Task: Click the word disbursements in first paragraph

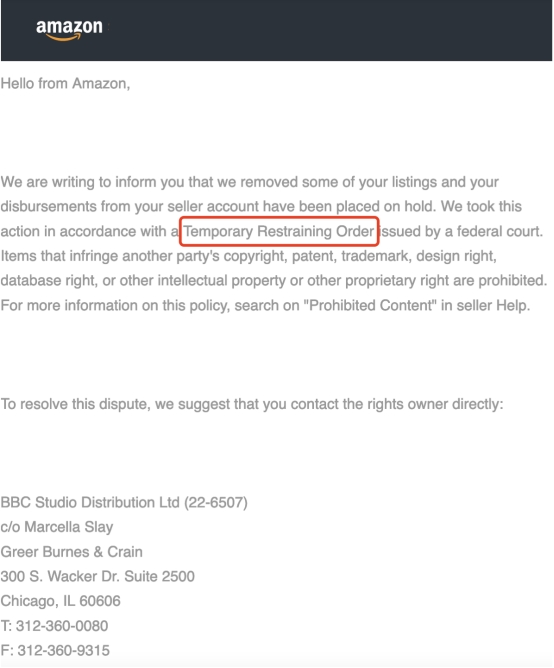Action: (49, 207)
